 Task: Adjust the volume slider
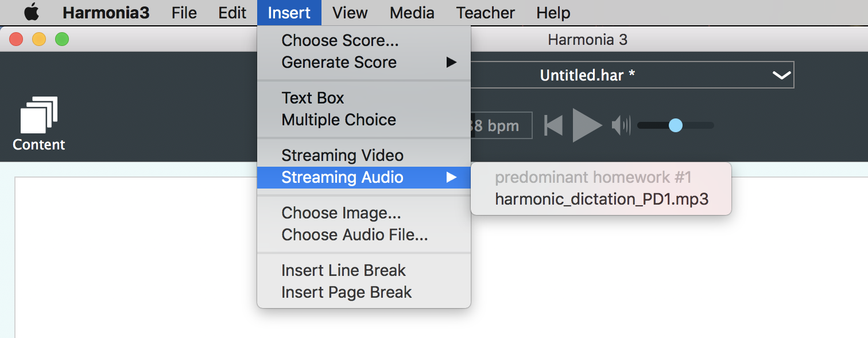676,125
